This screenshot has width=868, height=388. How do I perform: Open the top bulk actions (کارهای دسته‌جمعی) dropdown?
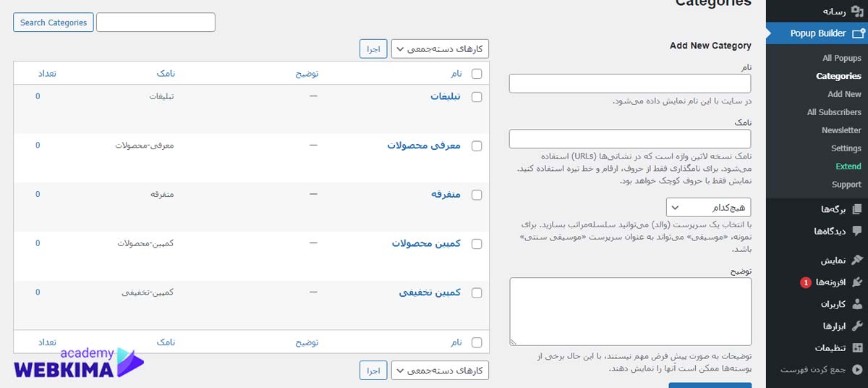click(441, 48)
